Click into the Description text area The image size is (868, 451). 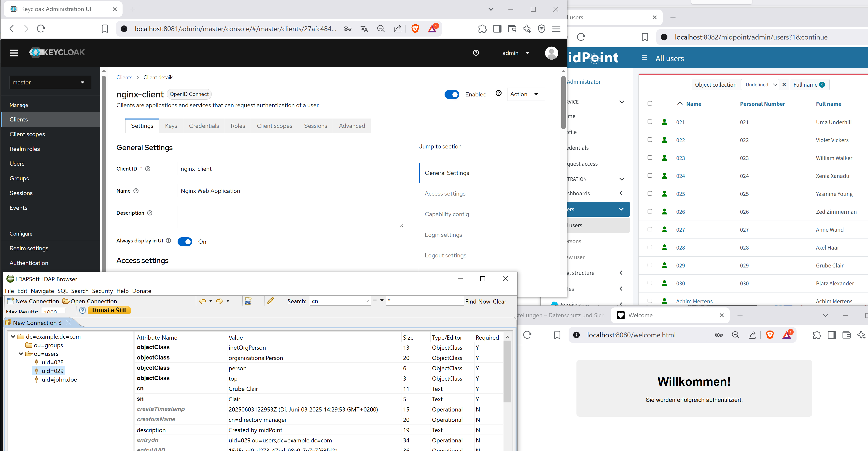tap(291, 217)
